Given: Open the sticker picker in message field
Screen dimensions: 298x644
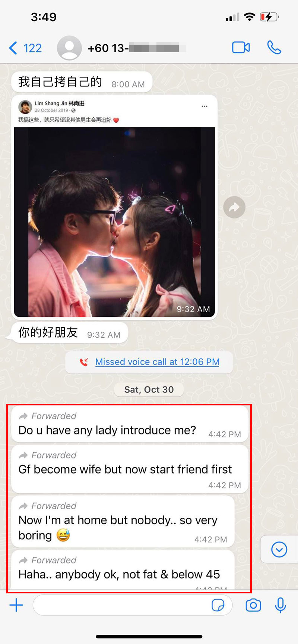Looking at the screenshot, I should tap(218, 605).
